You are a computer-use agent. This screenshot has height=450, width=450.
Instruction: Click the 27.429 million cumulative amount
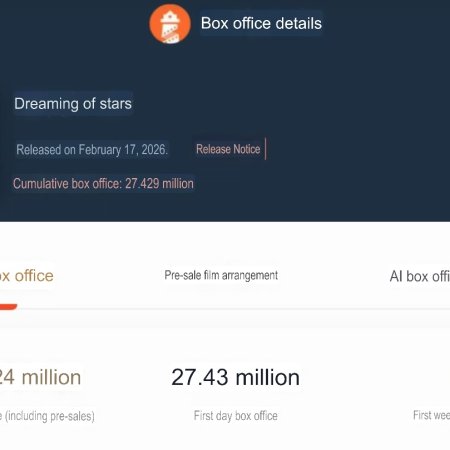[159, 184]
